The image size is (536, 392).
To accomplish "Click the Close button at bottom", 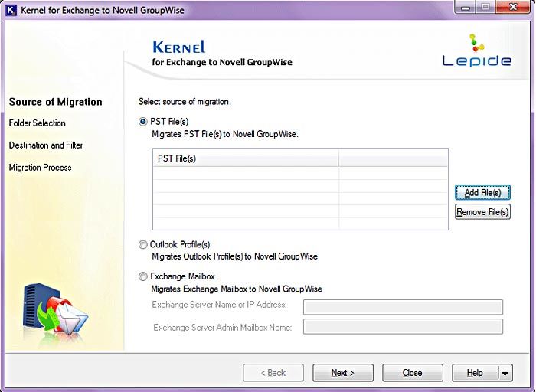I will coord(412,373).
